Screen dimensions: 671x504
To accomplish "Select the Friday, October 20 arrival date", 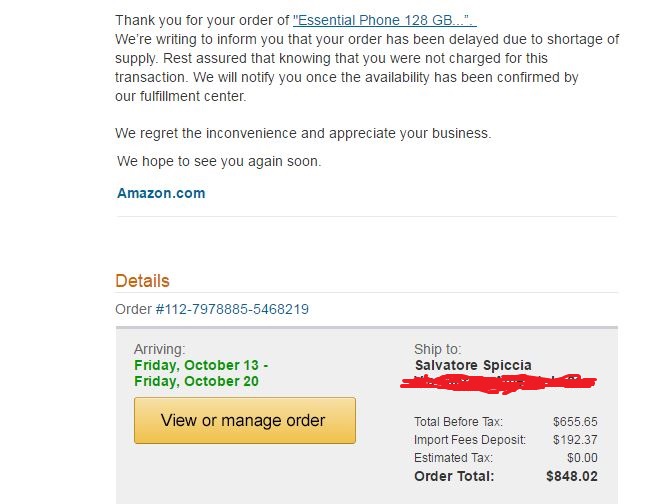I will pos(196,381).
